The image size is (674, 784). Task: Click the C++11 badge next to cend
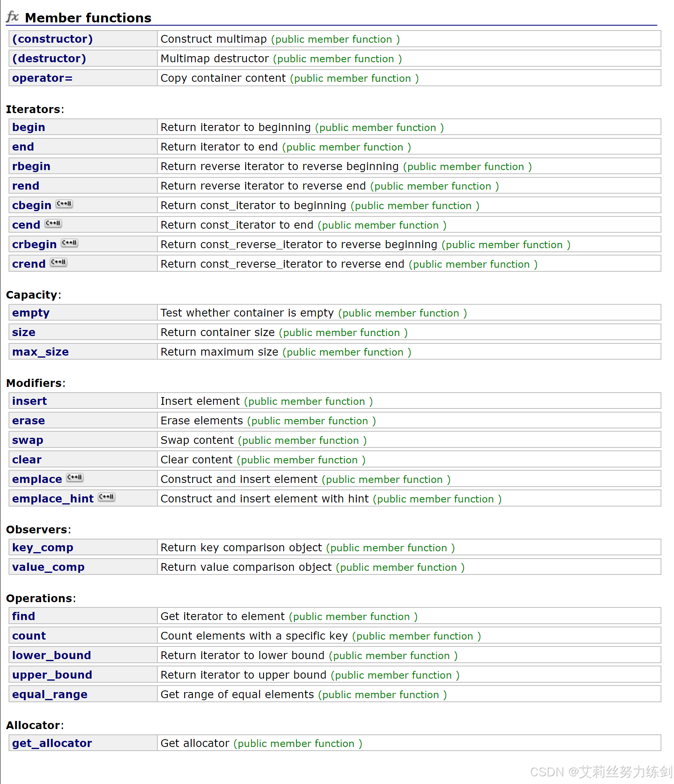[x=53, y=223]
